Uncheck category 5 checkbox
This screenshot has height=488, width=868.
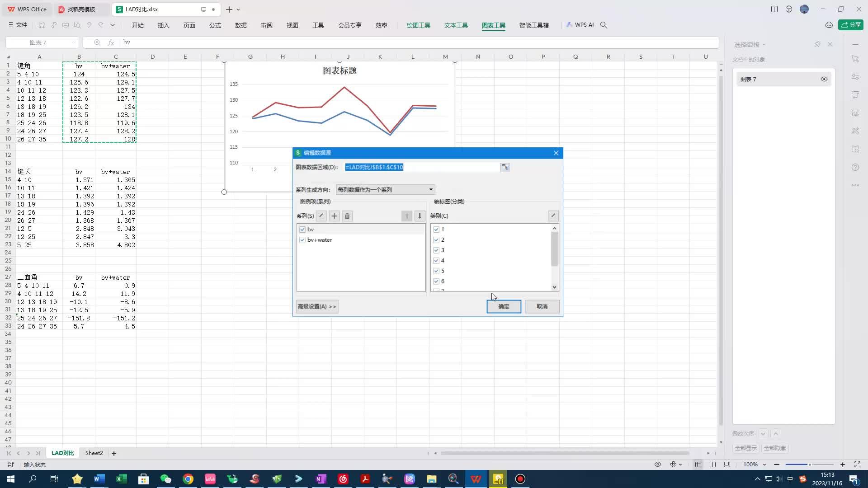point(436,271)
